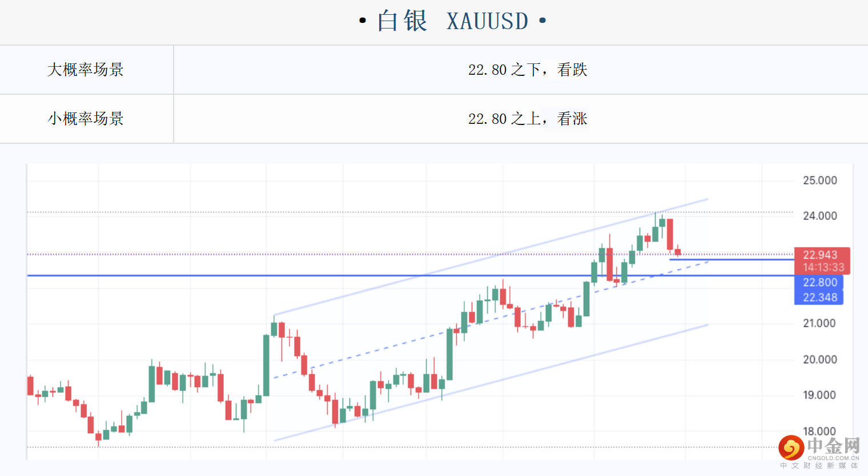Click the tall green candle at the channel's left start
The height and width of the screenshot is (476, 868).
[266, 365]
